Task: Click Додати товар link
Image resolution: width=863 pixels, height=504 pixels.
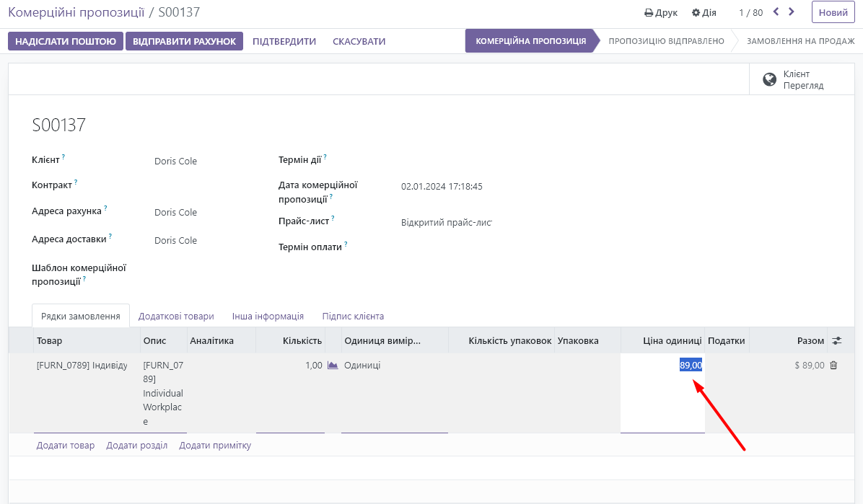Action: 66,446
